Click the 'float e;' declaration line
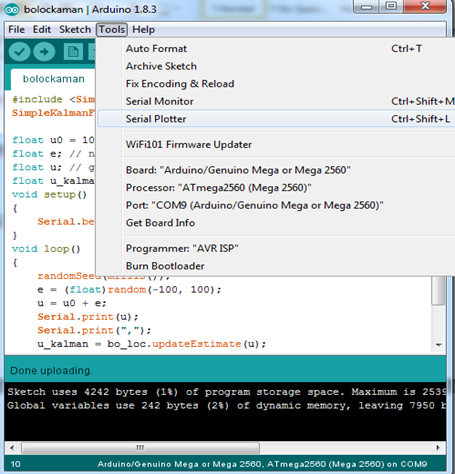This screenshot has height=474, width=455. [53, 154]
